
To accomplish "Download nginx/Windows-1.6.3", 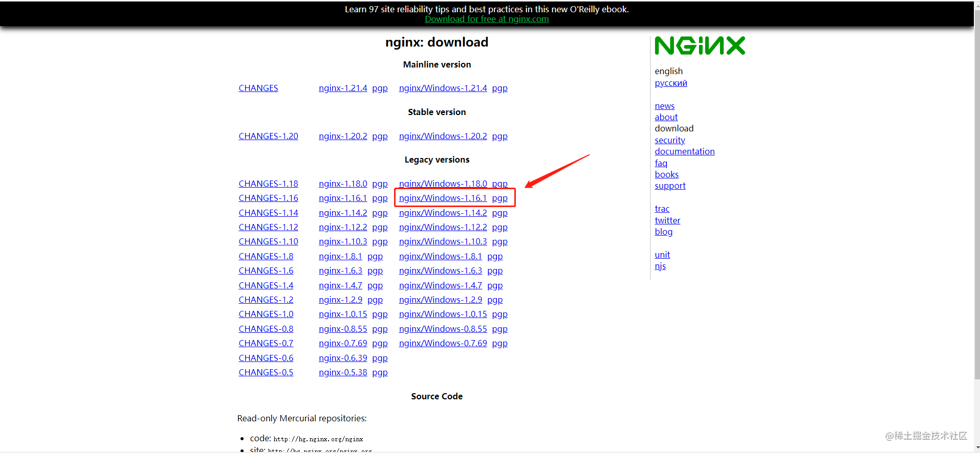I will click(x=441, y=270).
